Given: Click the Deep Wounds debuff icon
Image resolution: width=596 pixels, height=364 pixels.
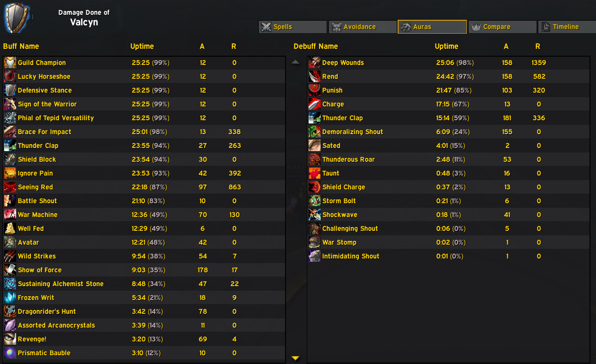Looking at the screenshot, I should 315,63.
